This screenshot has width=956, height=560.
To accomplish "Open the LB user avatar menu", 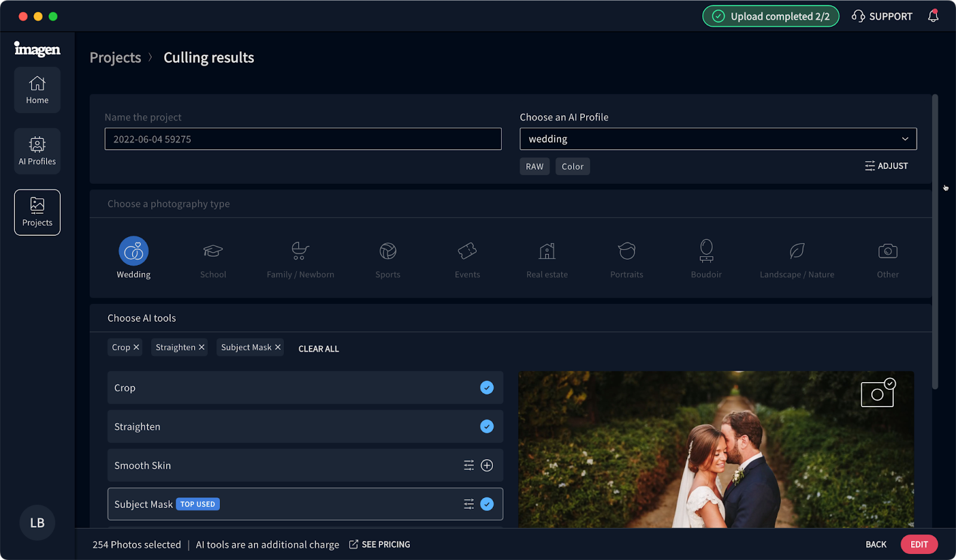I will [37, 523].
